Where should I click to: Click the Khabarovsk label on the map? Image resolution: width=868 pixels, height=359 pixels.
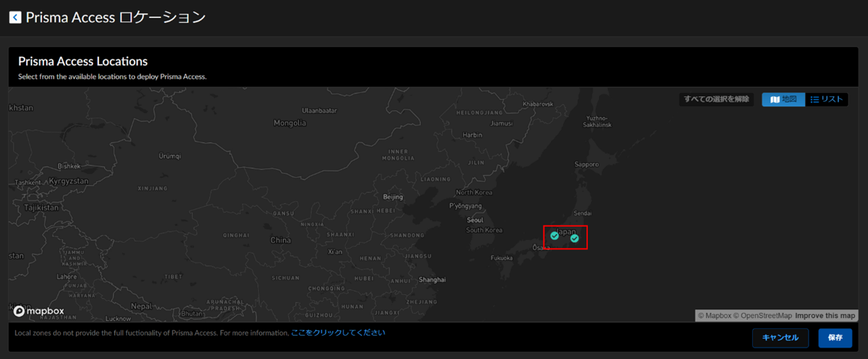click(538, 104)
